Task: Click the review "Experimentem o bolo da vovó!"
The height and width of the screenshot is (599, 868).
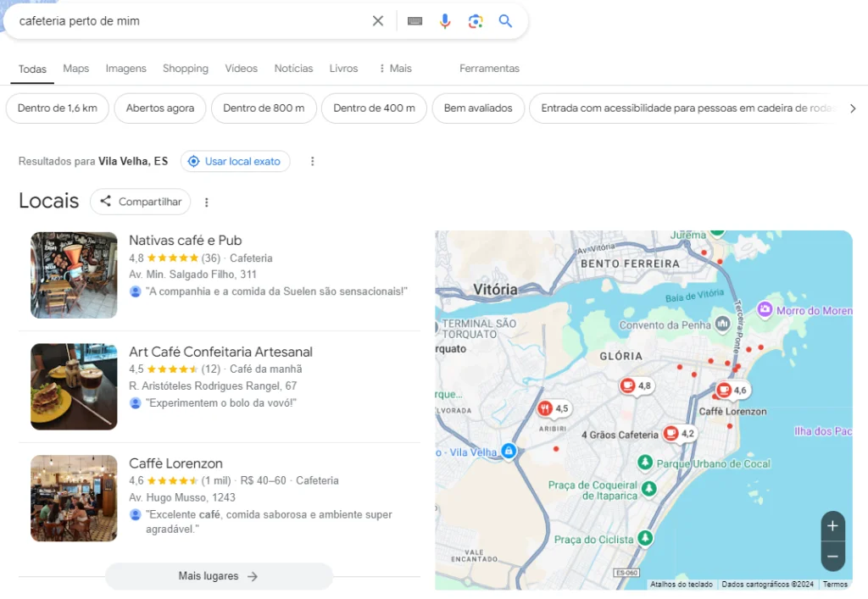Action: [221, 402]
